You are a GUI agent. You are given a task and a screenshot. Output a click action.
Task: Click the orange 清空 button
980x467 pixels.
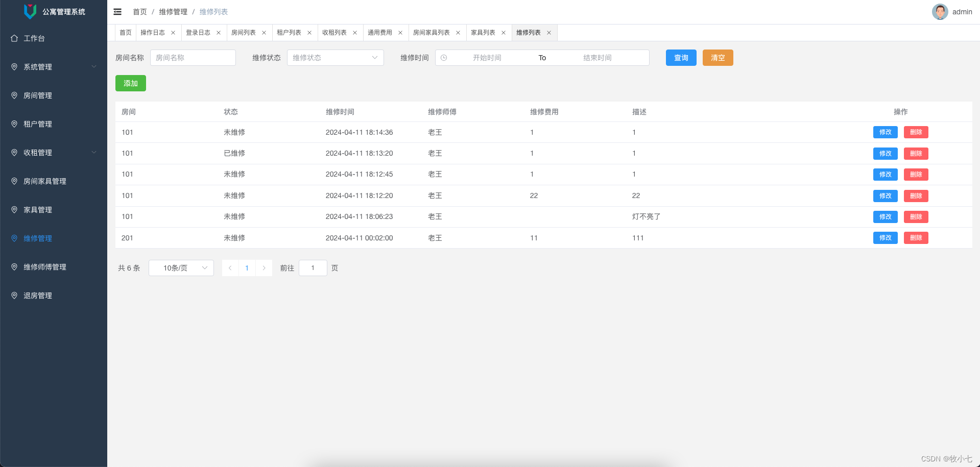pyautogui.click(x=718, y=58)
